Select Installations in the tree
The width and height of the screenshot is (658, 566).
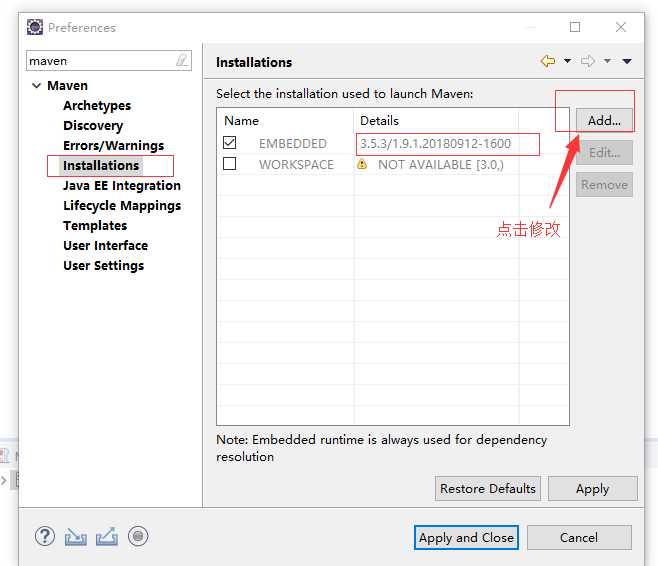coord(101,166)
